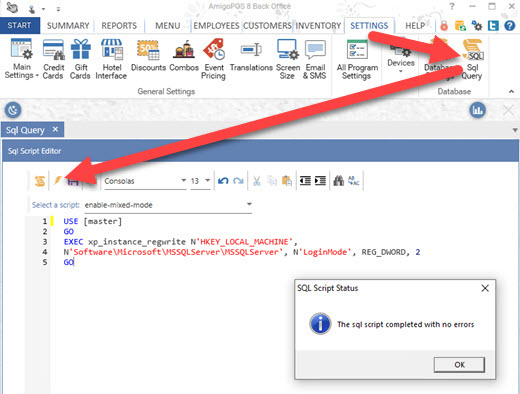Open Gift Cards settings
The height and width of the screenshot is (394, 520).
pyautogui.click(x=80, y=59)
